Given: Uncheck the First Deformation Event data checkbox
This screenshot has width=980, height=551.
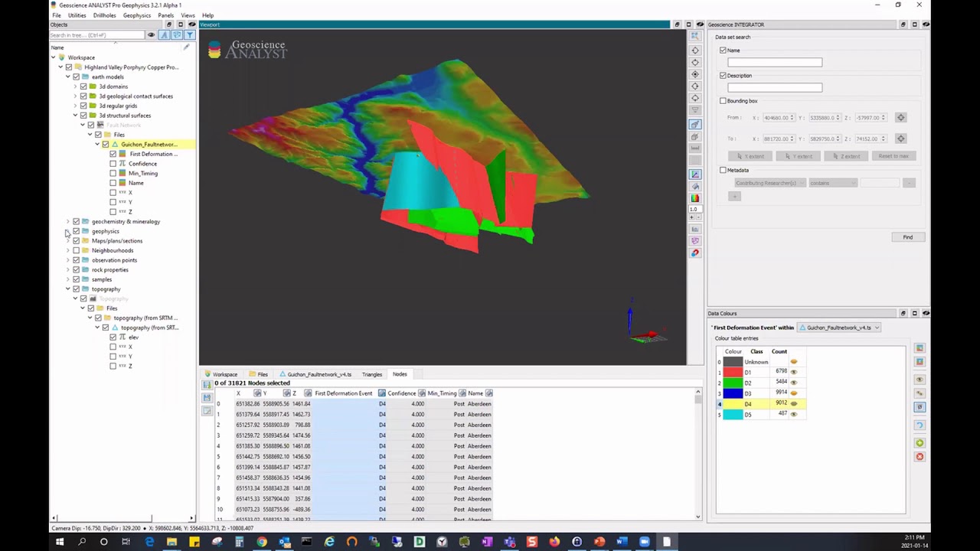Looking at the screenshot, I should pyautogui.click(x=113, y=154).
